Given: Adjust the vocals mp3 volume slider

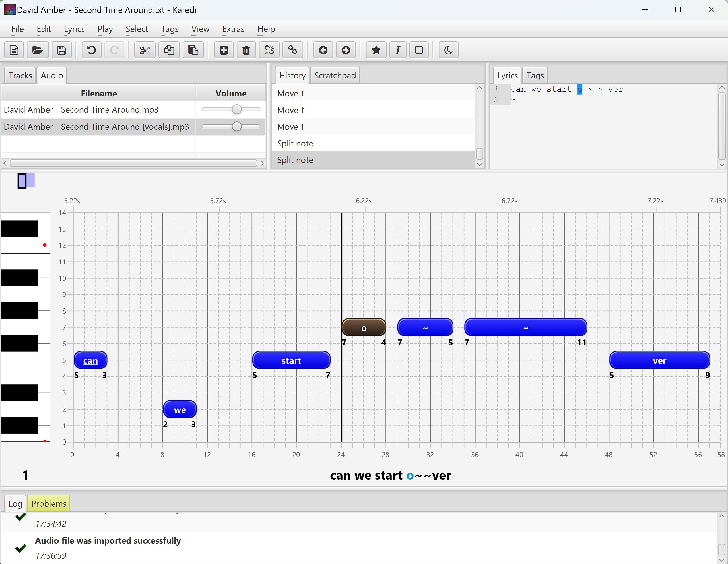Looking at the screenshot, I should 236,127.
